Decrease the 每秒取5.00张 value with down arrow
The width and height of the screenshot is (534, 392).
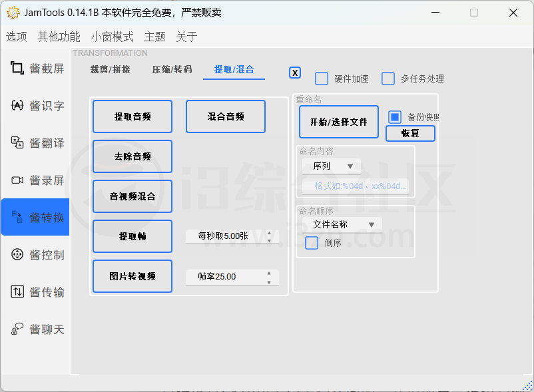coord(270,240)
